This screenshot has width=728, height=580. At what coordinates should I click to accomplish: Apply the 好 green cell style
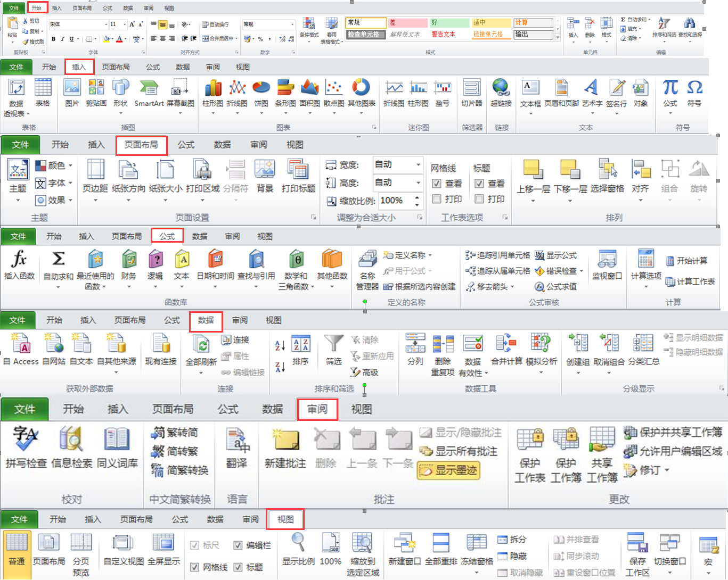(449, 23)
